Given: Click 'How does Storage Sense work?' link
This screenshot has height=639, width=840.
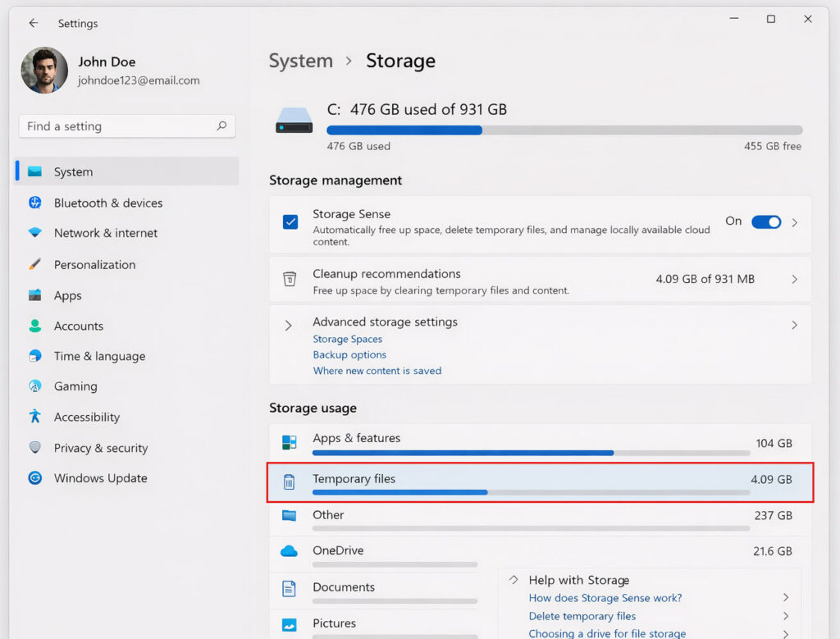Looking at the screenshot, I should coord(605,598).
